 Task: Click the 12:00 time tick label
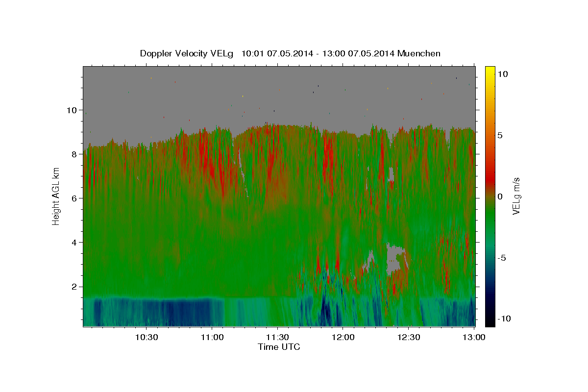pyautogui.click(x=343, y=337)
